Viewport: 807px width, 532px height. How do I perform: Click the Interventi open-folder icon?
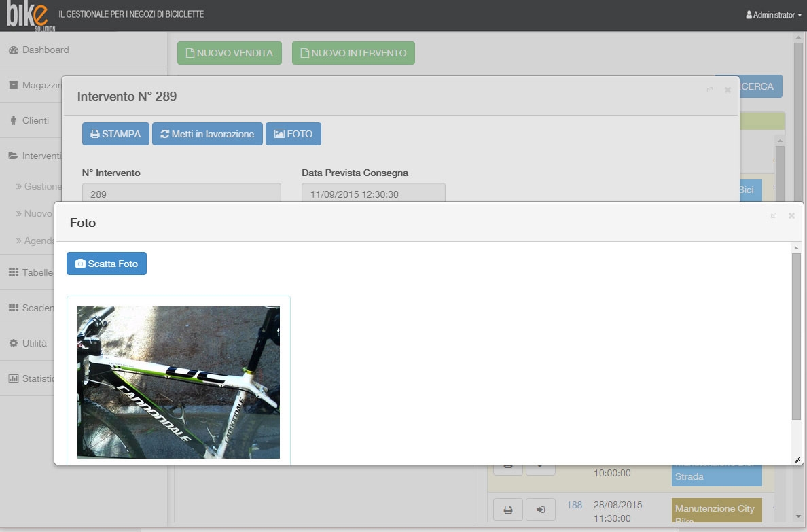coord(14,156)
